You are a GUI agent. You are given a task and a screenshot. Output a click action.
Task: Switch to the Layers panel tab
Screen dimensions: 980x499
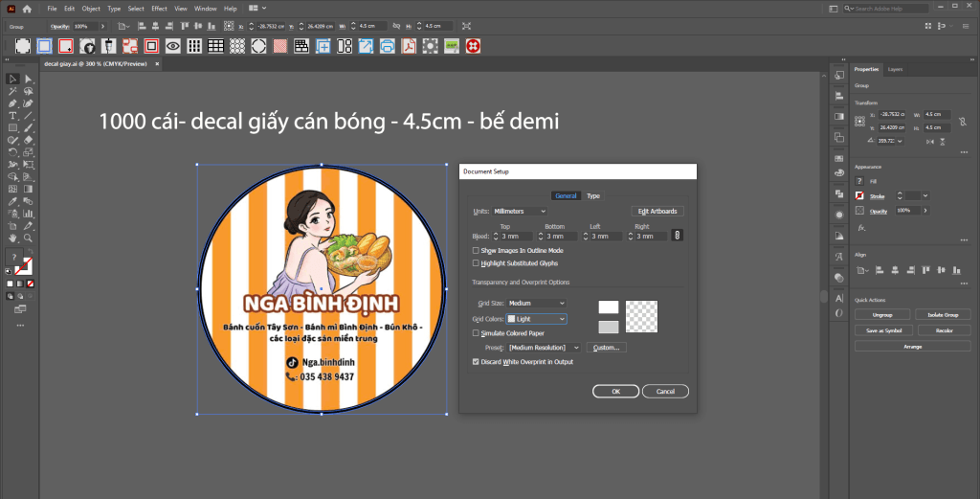tap(895, 69)
